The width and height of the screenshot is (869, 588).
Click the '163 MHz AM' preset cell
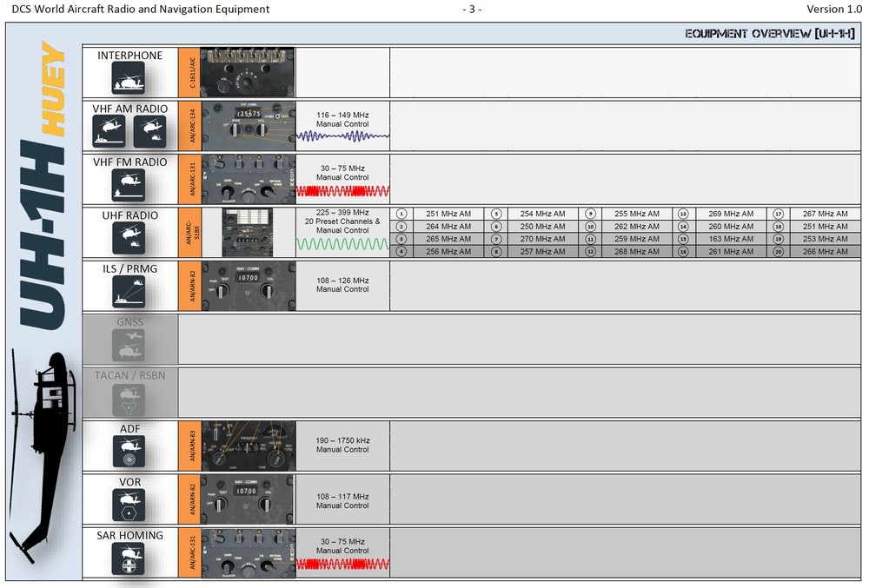pos(731,239)
